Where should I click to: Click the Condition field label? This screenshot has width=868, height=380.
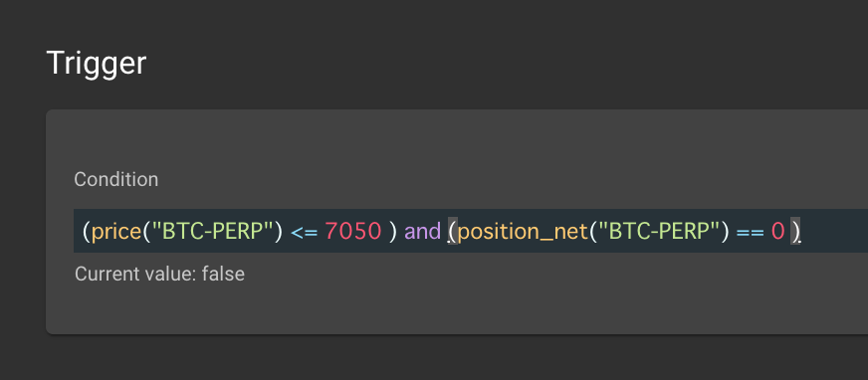(116, 179)
